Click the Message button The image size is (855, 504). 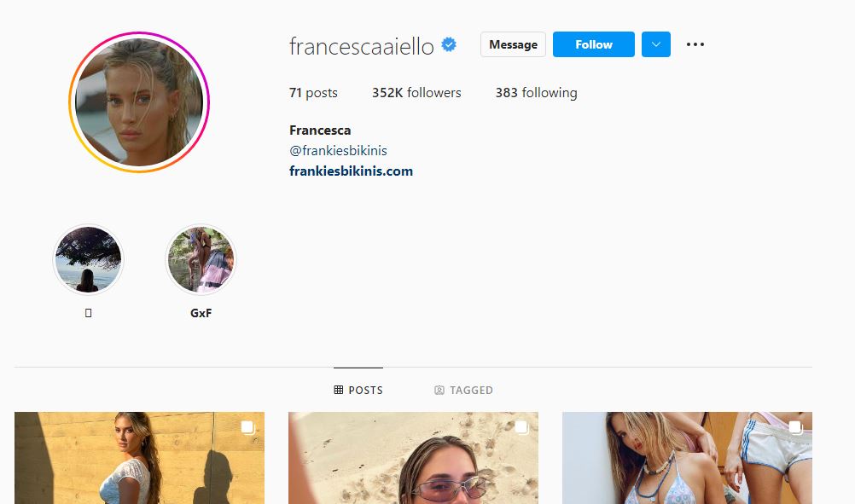point(513,44)
